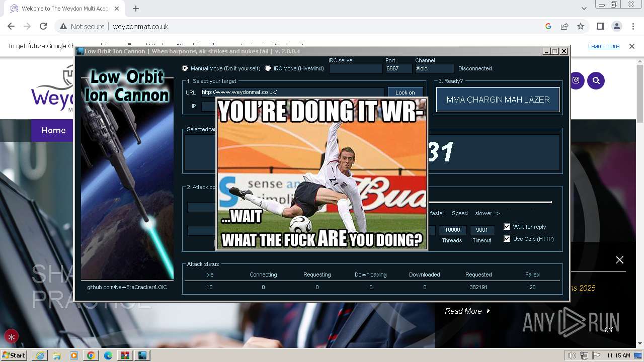Follow the Learn more infobar link

pos(604,46)
